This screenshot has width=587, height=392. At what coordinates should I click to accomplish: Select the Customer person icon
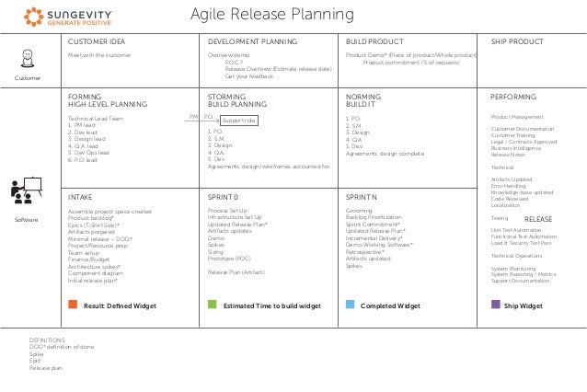click(28, 58)
